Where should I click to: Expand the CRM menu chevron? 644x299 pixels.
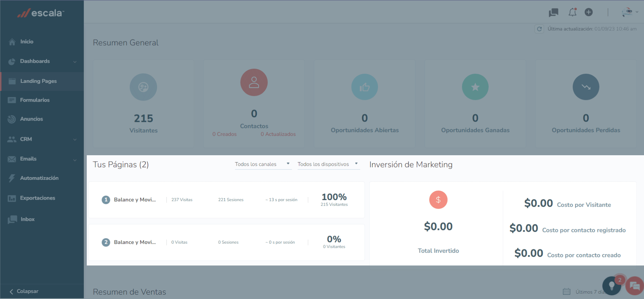pos(75,139)
